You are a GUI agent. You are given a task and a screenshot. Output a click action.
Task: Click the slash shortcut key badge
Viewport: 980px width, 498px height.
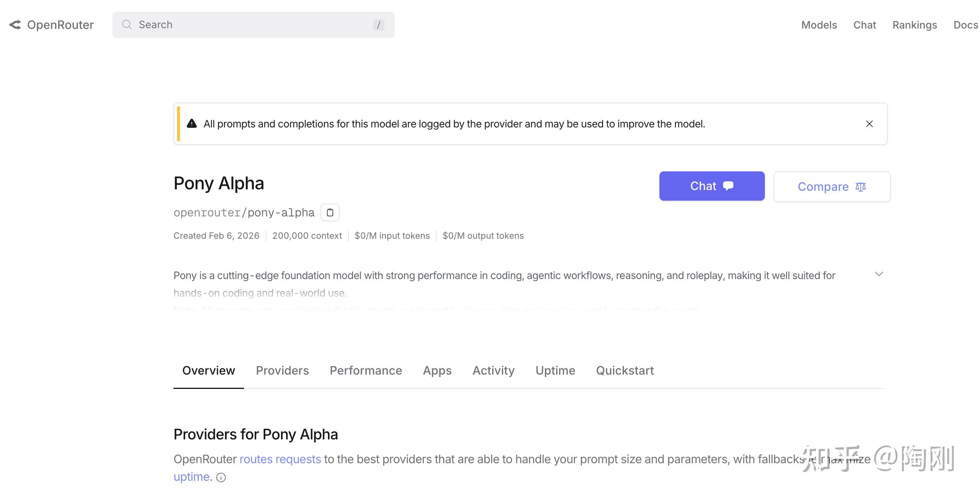click(378, 25)
